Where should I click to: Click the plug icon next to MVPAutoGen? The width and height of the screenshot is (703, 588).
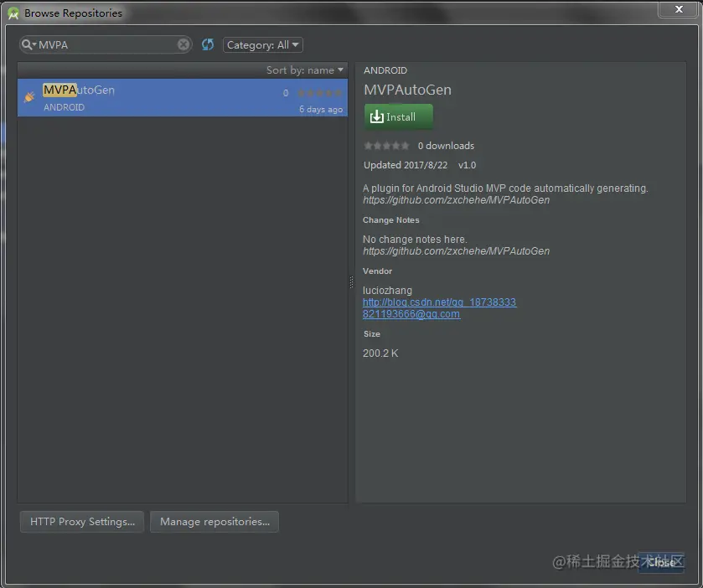(29, 96)
